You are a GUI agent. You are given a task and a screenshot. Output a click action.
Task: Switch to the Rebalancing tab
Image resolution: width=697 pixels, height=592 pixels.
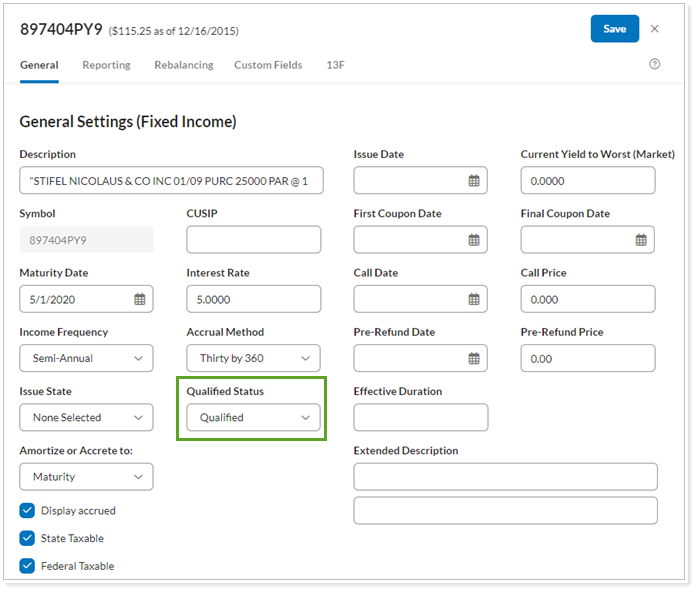pyautogui.click(x=183, y=65)
